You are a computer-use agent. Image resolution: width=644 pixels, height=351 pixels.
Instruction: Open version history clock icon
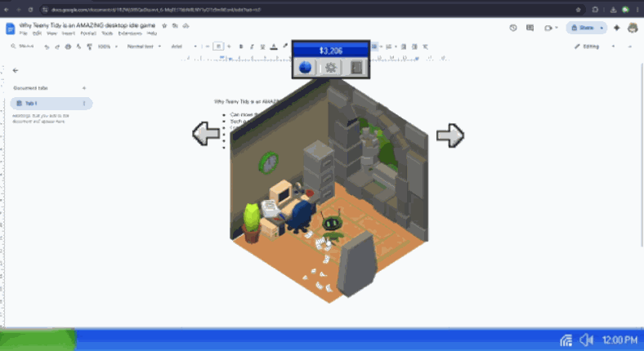[513, 28]
